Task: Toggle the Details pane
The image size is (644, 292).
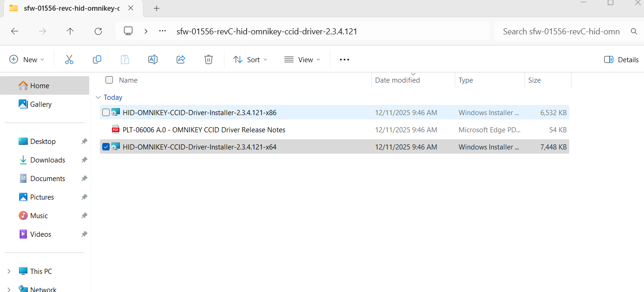Action: 621,59
